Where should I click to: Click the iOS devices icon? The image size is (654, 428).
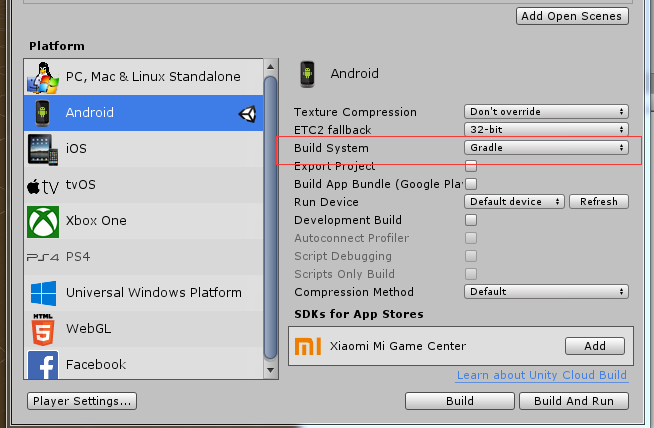coord(42,149)
